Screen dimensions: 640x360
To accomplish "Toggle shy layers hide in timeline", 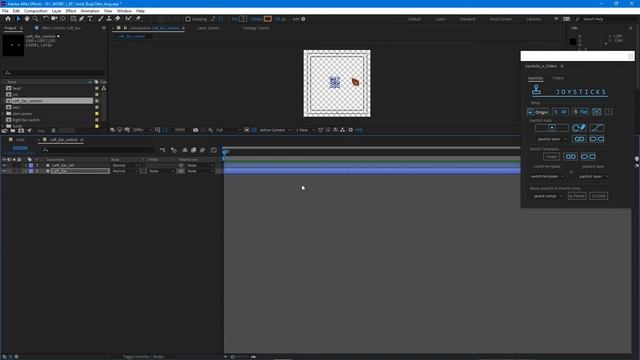I will (185, 150).
